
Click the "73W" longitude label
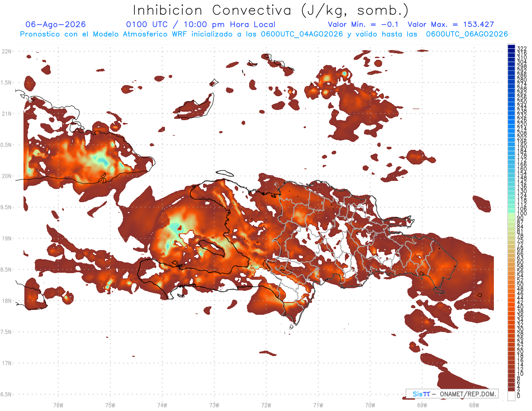coord(214,405)
